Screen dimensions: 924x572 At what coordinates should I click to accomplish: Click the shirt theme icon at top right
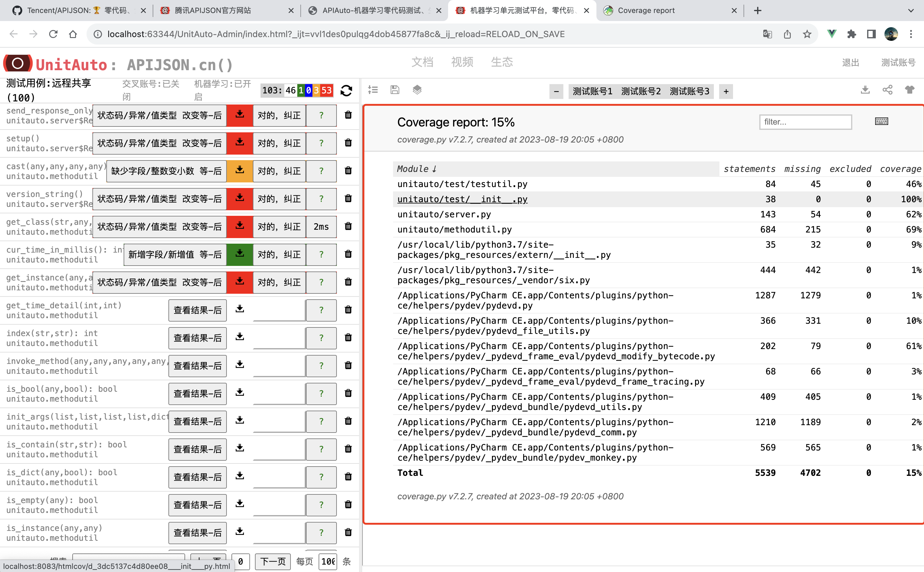pos(910,89)
